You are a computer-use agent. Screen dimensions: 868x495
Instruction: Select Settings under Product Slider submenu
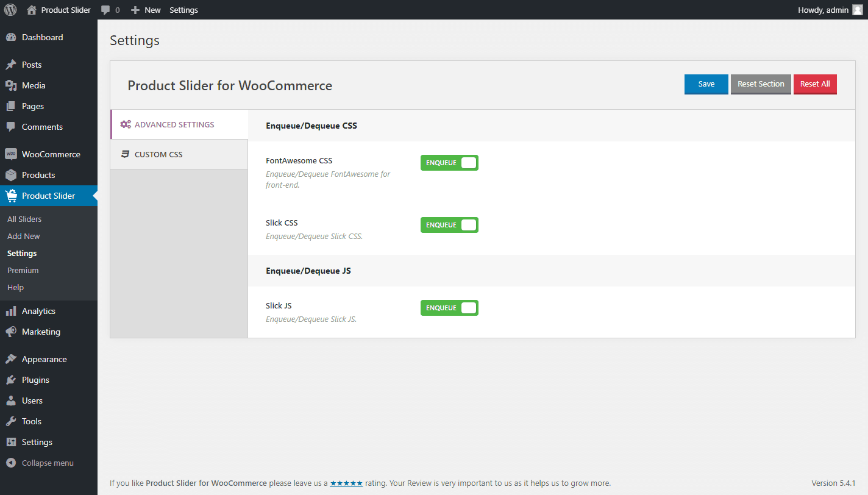point(22,253)
